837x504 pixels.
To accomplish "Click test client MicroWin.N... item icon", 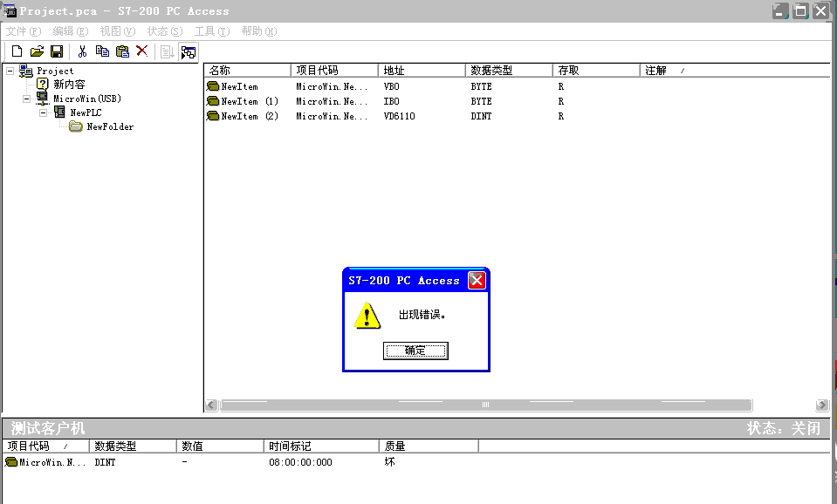I will (11, 462).
